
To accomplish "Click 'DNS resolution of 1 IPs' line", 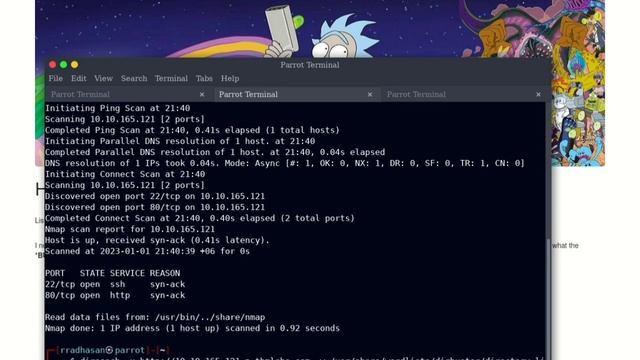I will coord(284,163).
